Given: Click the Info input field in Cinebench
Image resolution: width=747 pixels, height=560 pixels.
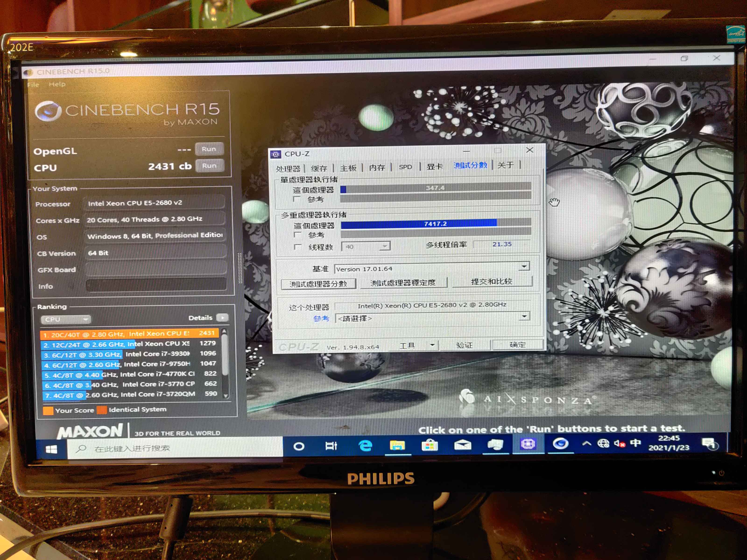Looking at the screenshot, I should [x=156, y=285].
